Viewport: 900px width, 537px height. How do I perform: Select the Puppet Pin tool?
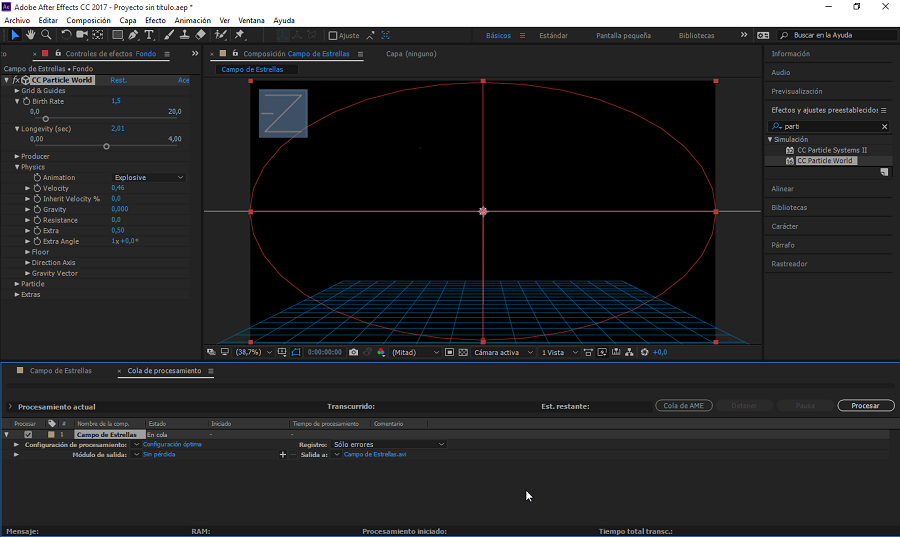240,35
